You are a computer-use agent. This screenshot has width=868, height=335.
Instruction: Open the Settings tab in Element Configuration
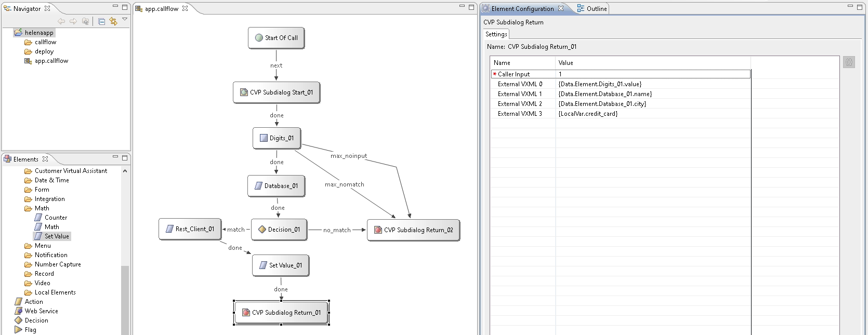click(x=496, y=34)
